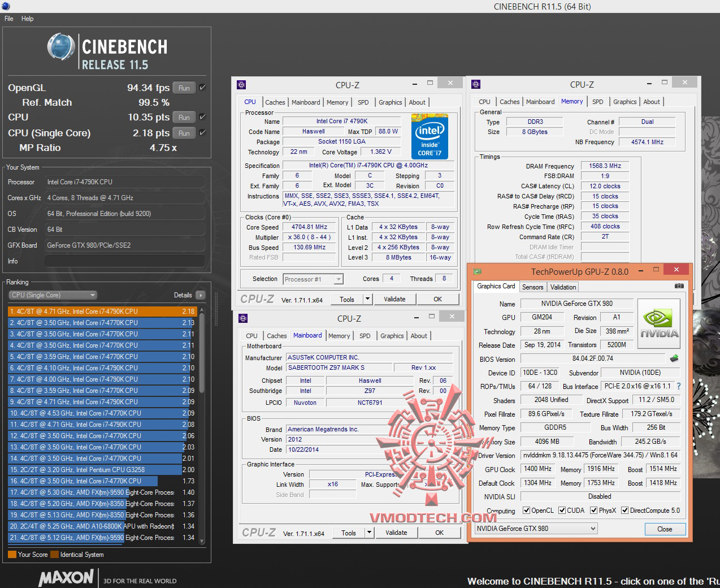Screen dimensions: 720x588
Task: Click the Ranking Details arrow icon
Action: point(201,295)
